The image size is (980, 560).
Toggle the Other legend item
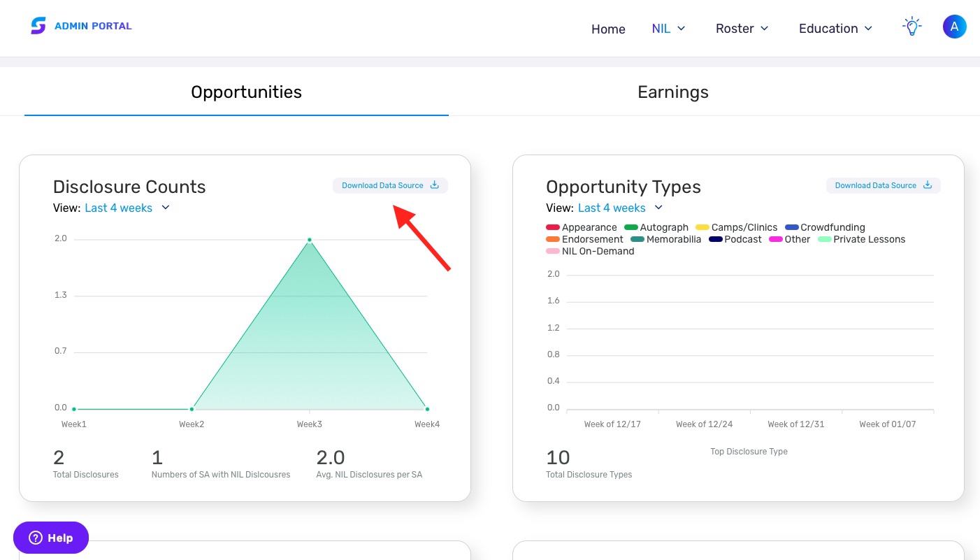click(789, 239)
